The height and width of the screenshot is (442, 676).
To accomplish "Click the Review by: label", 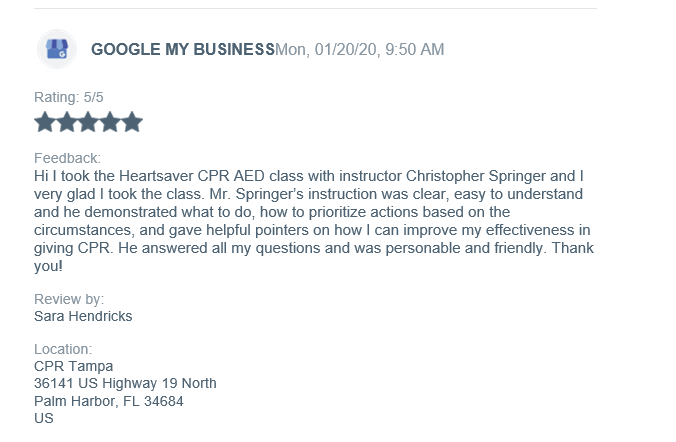I will [x=69, y=299].
